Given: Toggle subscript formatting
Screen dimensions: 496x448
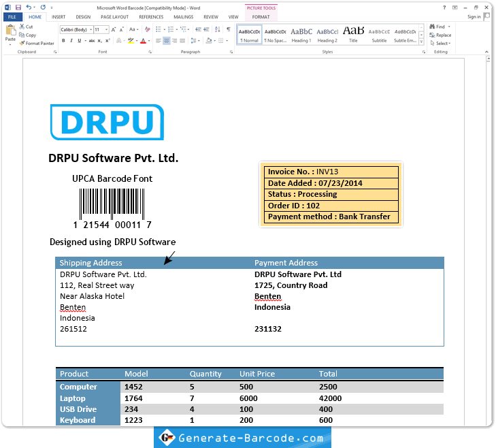Looking at the screenshot, I should (99, 41).
